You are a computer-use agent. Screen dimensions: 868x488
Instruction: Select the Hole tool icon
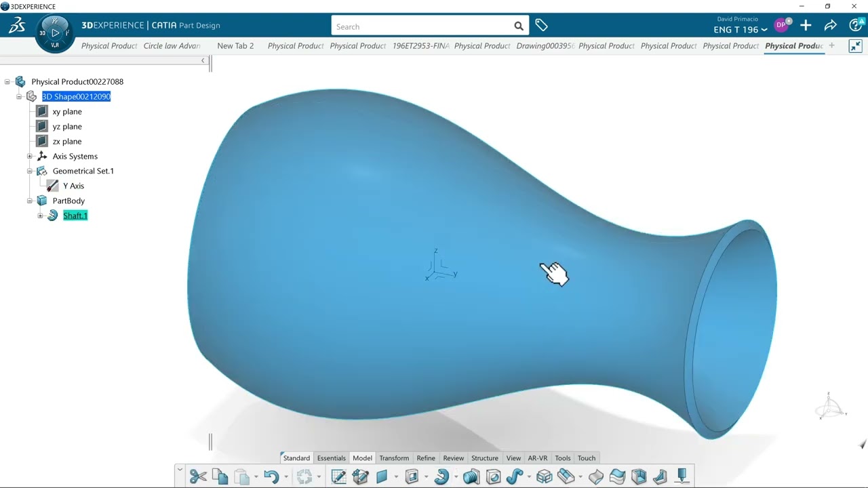(493, 476)
